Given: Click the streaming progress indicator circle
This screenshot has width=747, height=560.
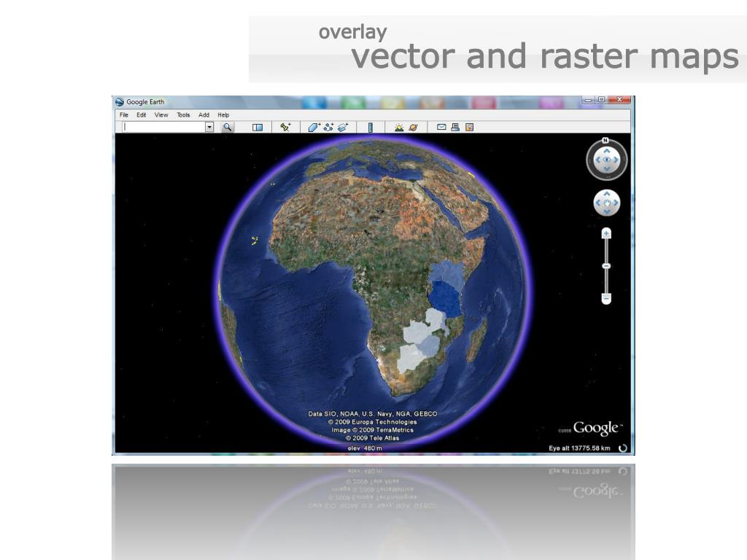Looking at the screenshot, I should point(622,448).
